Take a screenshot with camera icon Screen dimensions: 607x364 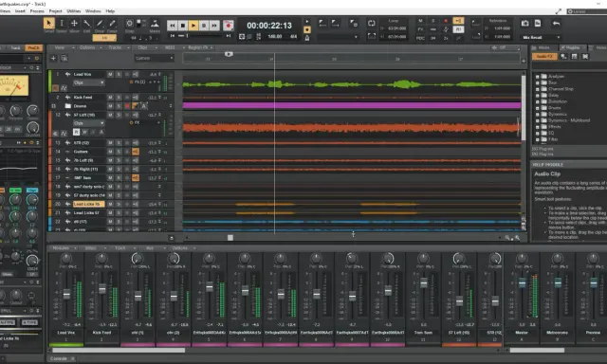click(x=524, y=23)
